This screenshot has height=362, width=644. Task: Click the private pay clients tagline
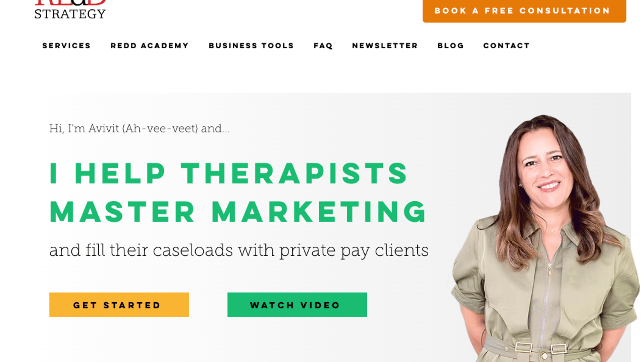[x=239, y=251]
